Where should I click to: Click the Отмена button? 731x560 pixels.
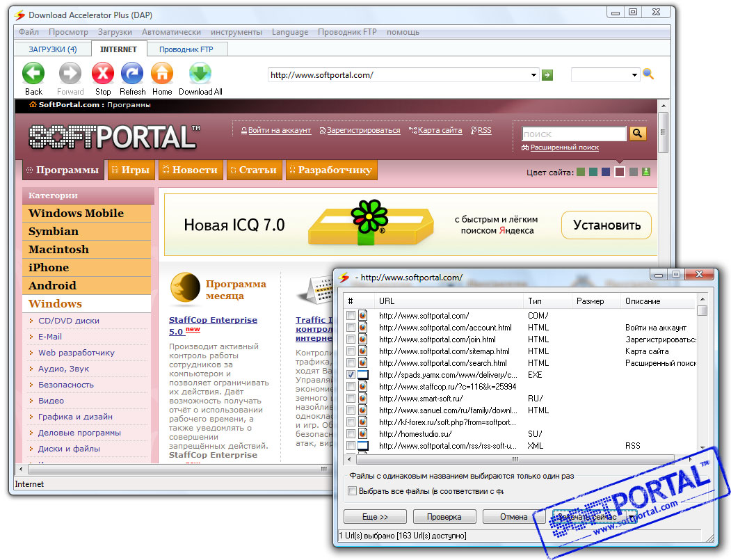tap(514, 517)
